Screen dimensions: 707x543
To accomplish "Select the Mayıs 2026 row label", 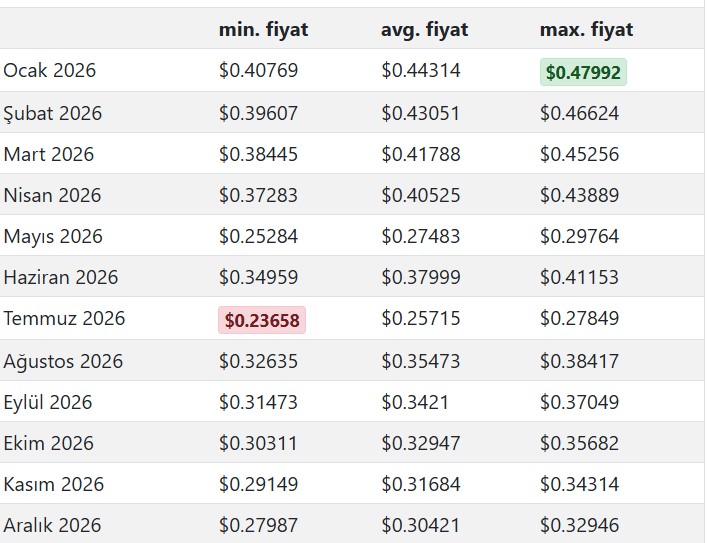I will click(53, 237).
